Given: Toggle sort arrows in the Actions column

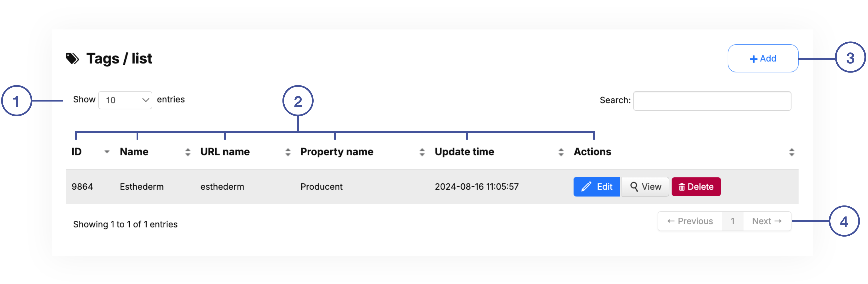Looking at the screenshot, I should pyautogui.click(x=792, y=152).
